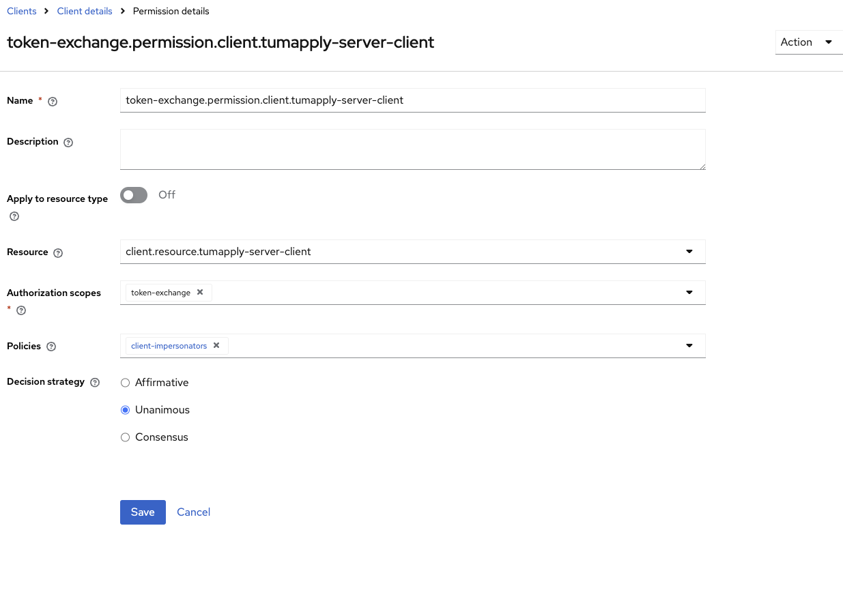Click the Description field help icon
The height and width of the screenshot is (616, 843).
click(x=68, y=142)
